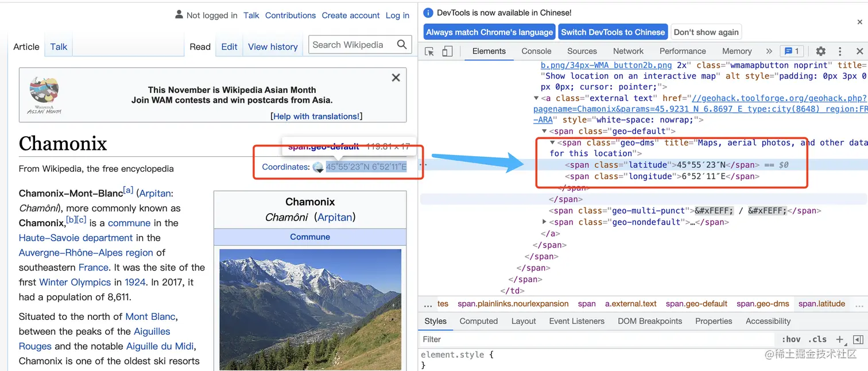This screenshot has height=371, width=868.
Task: Open the Auvergne-Rhône-Alpes region link
Action: click(x=86, y=253)
